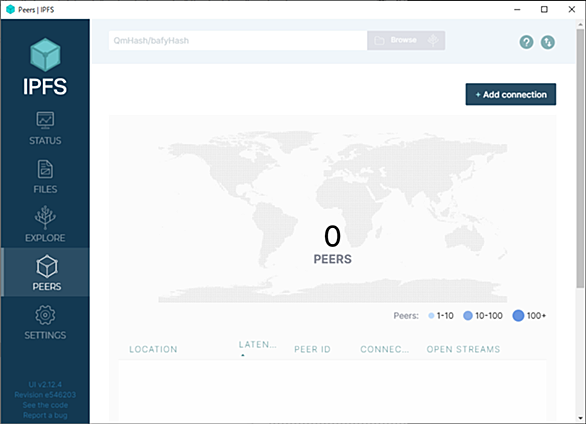Click the scrollbar down arrow
This screenshot has width=586, height=424.
(580, 418)
